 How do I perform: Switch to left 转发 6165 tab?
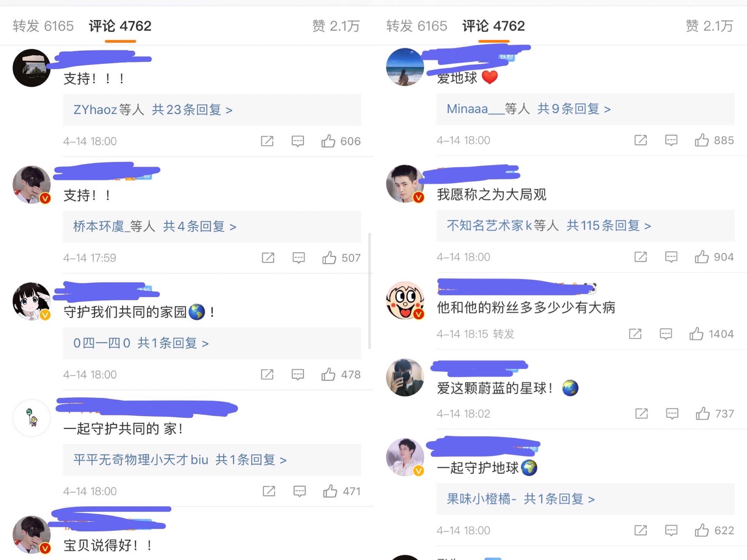coord(43,26)
